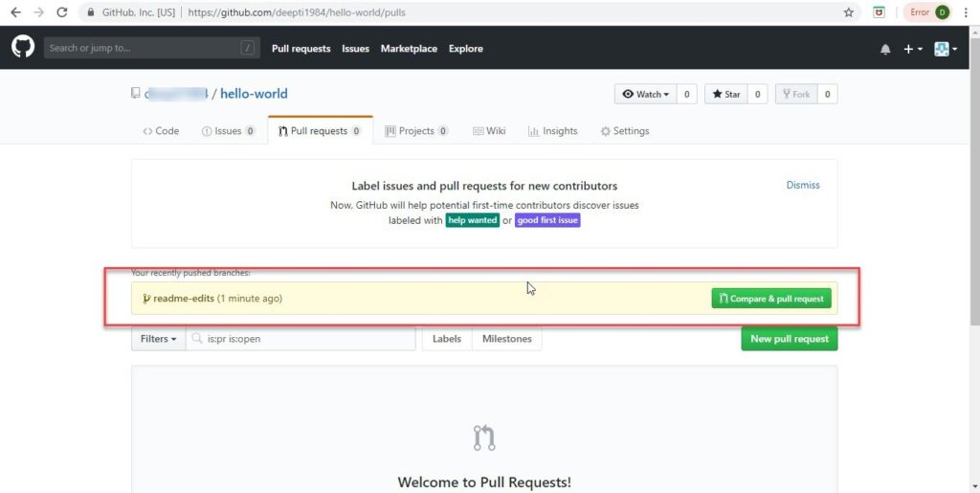Click the readme-edits branch link

(x=183, y=299)
